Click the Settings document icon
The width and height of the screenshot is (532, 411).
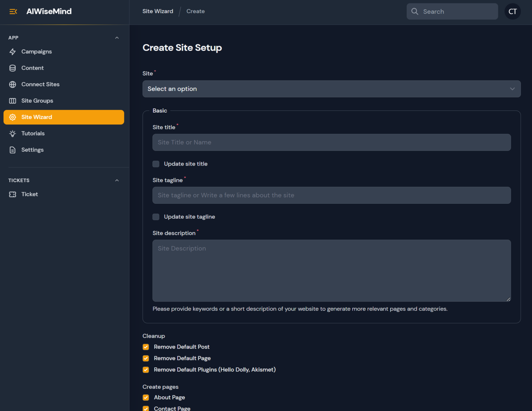tap(13, 150)
